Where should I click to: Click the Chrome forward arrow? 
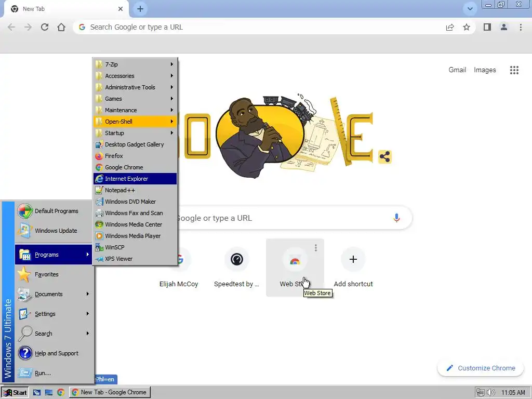[x=28, y=27]
